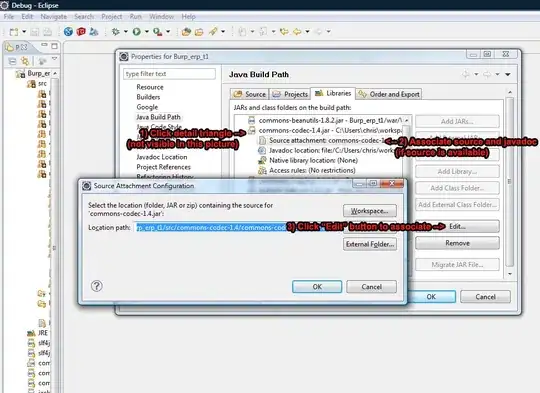Click the Migrate JAR File... button
This screenshot has width=540, height=393.
[x=457, y=265]
